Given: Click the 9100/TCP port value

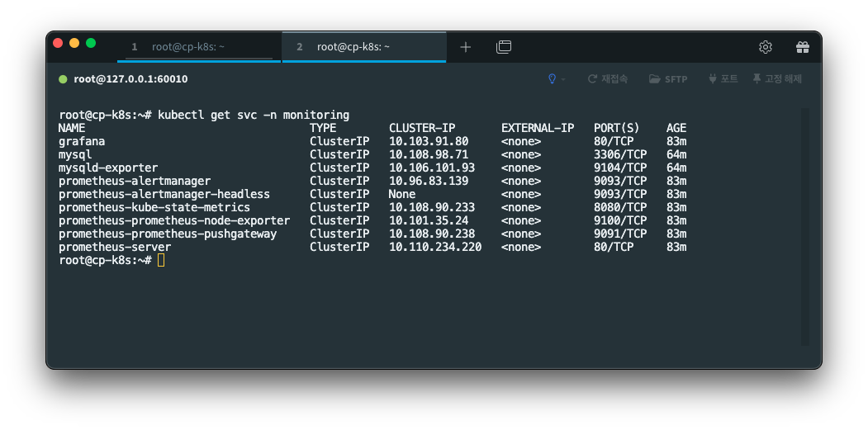Looking at the screenshot, I should click(x=620, y=221).
